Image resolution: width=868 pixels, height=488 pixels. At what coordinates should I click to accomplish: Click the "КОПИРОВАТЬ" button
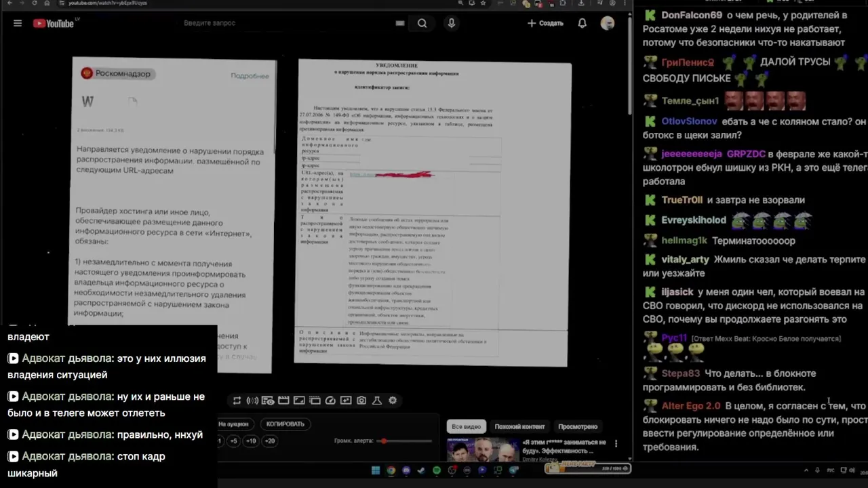coord(285,424)
